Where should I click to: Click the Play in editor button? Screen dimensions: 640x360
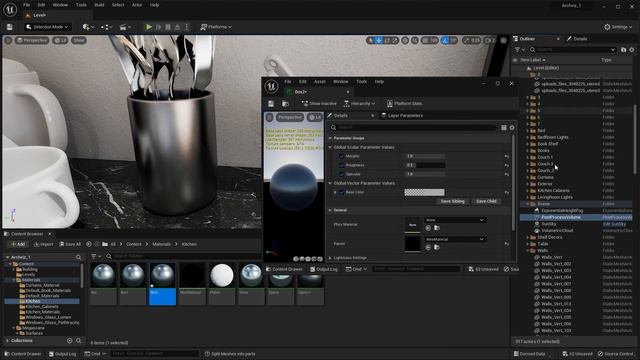(x=149, y=27)
